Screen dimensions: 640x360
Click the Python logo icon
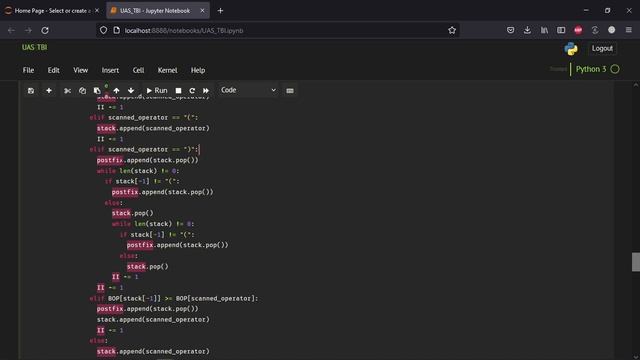coord(571,49)
